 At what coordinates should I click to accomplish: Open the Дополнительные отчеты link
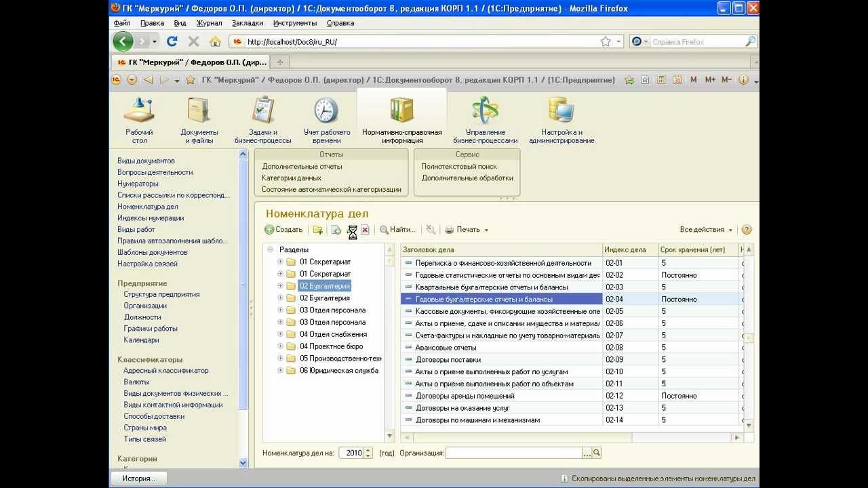click(x=302, y=166)
